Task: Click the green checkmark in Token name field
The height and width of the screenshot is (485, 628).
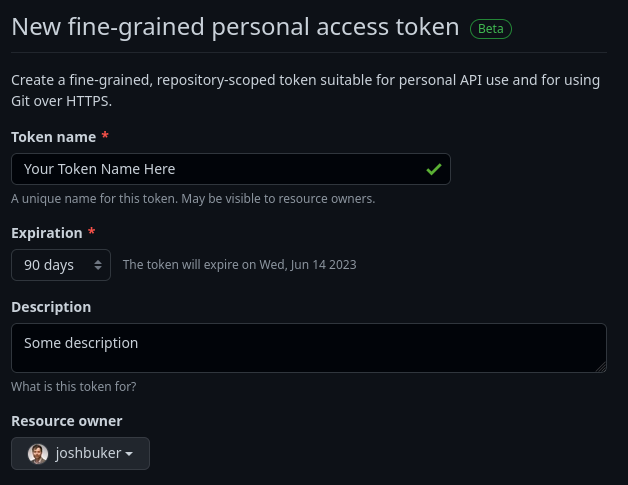Action: tap(434, 169)
